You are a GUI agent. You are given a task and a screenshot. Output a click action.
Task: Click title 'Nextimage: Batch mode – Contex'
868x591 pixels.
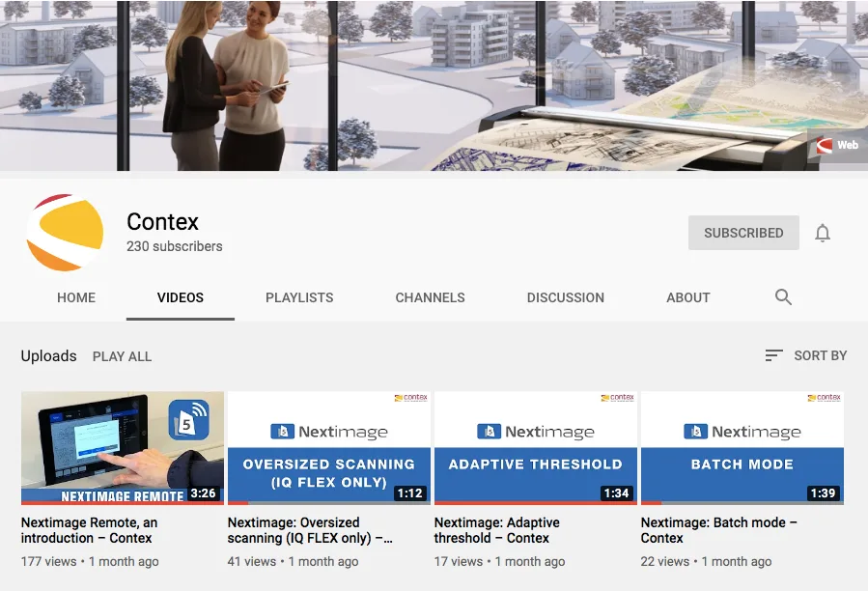718,530
